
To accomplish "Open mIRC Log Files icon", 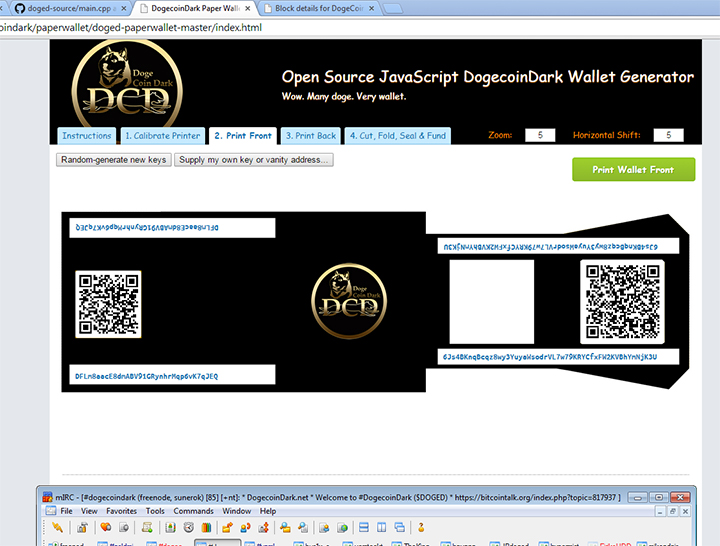I will pyautogui.click(x=303, y=528).
